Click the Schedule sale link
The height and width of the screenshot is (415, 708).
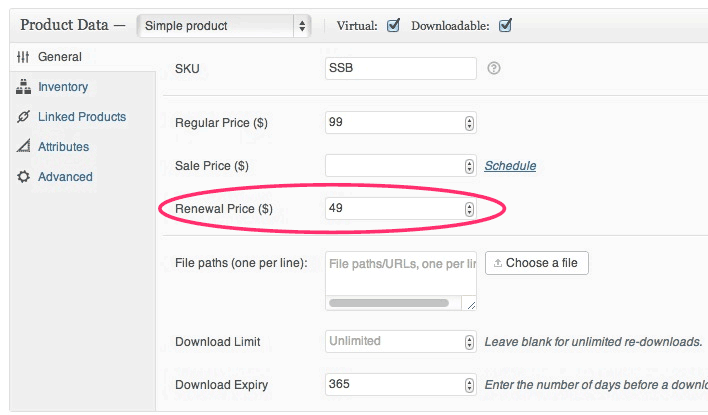[510, 166]
